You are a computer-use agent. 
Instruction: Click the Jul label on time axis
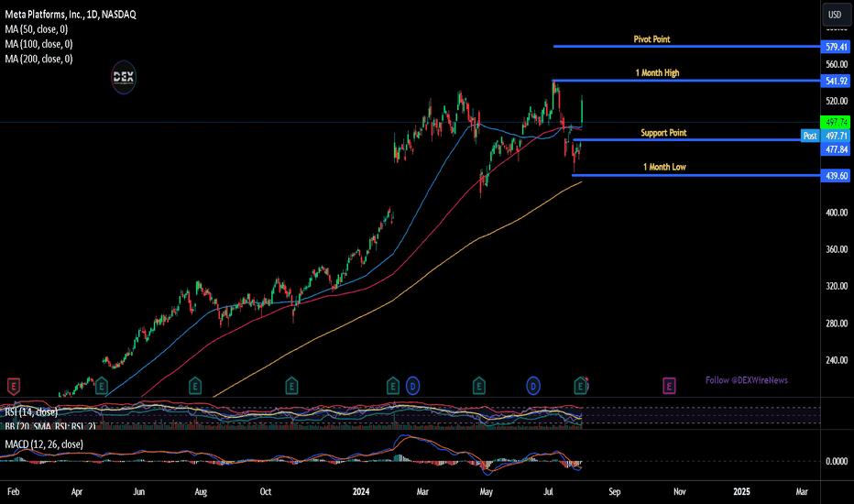coord(549,491)
